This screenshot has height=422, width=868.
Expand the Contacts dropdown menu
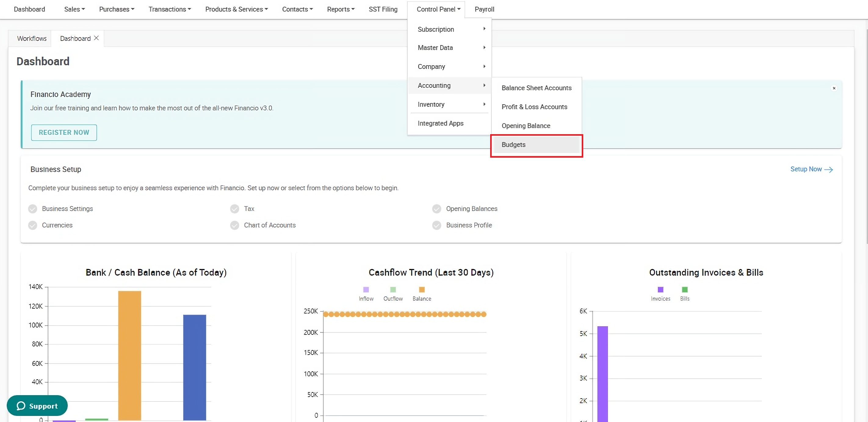tap(298, 9)
